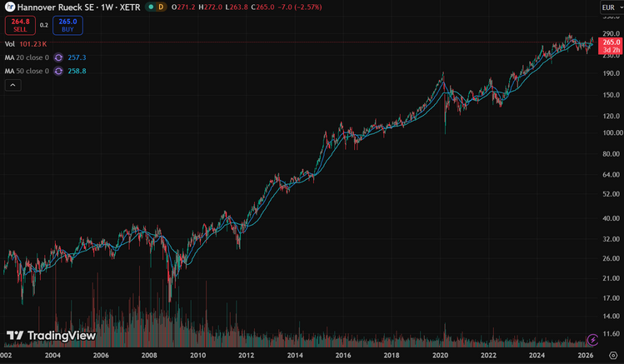Select the MA 20 close indicator legend

coord(27,57)
